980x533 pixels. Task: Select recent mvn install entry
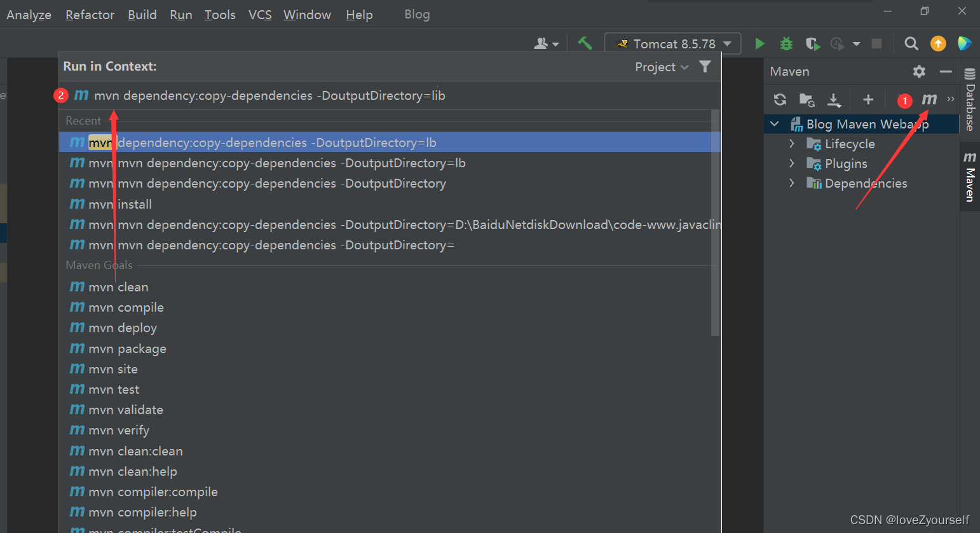click(390, 204)
